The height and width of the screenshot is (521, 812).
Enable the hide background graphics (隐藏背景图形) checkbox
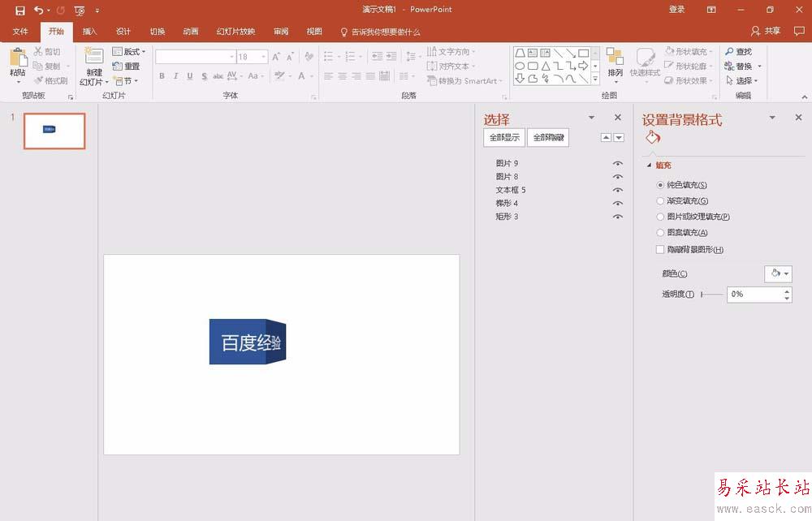[660, 250]
